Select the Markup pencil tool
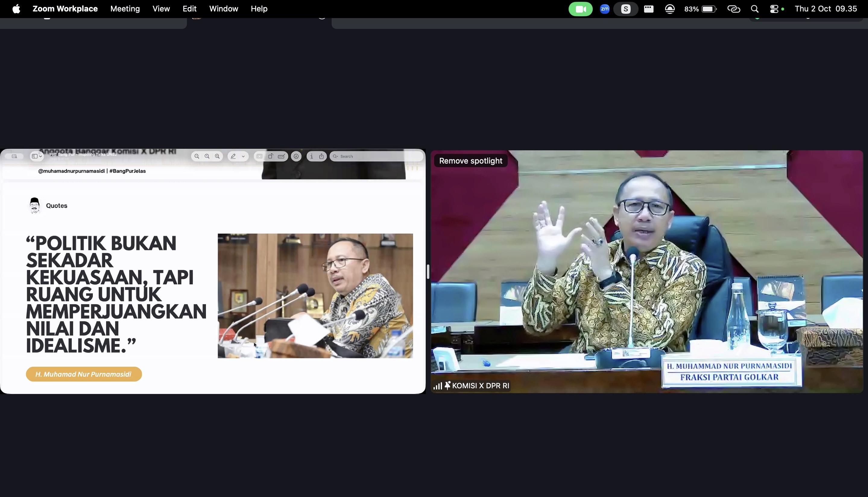Image resolution: width=868 pixels, height=497 pixels. click(x=233, y=156)
